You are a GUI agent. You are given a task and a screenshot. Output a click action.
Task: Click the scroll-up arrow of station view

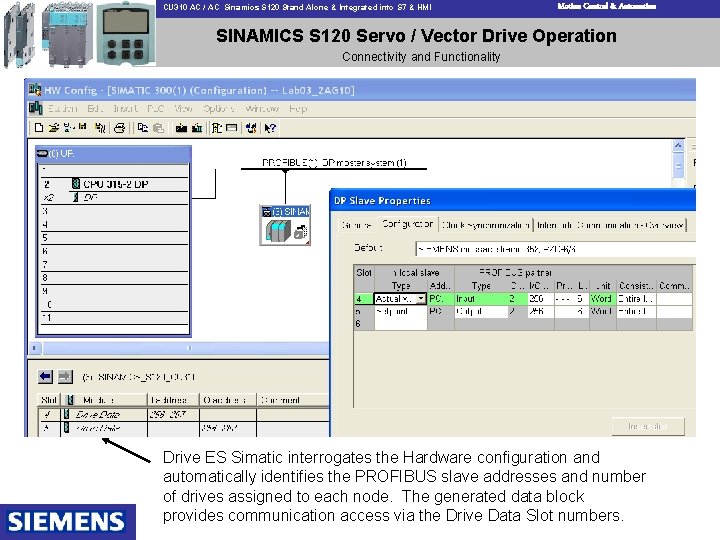pyautogui.click(x=678, y=146)
